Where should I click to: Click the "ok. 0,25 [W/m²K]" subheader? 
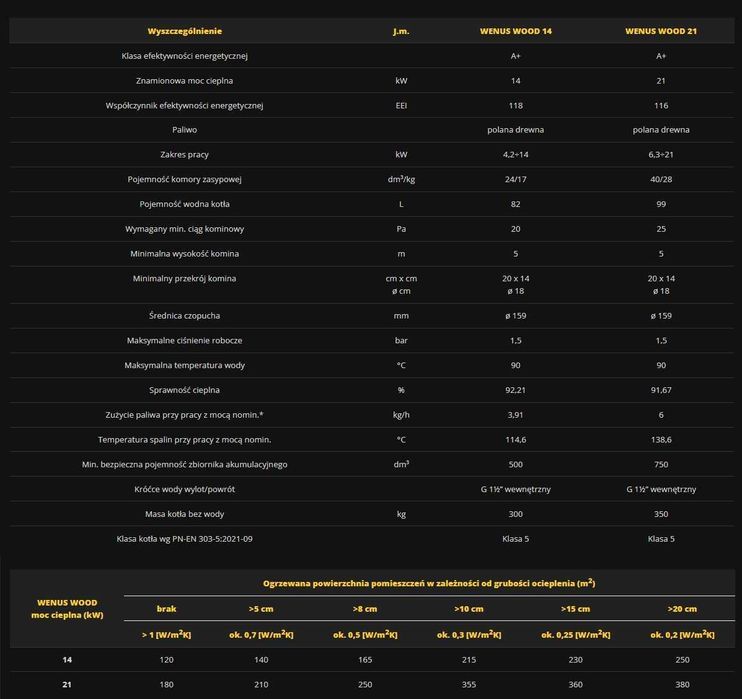tap(575, 635)
